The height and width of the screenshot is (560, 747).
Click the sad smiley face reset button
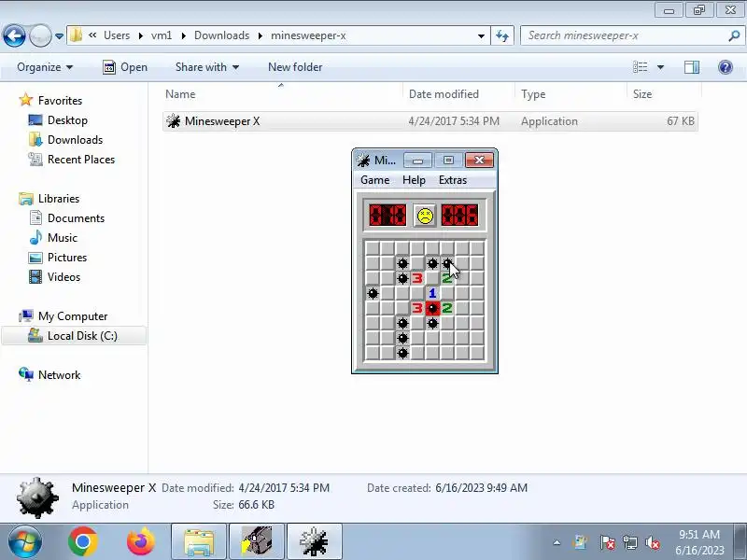coord(425,216)
